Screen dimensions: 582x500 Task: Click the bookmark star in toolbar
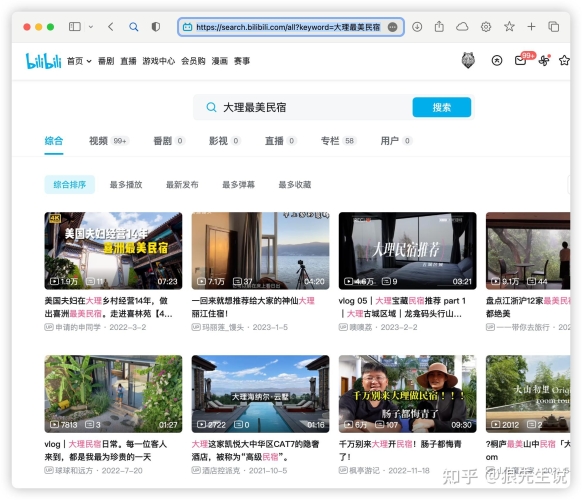pos(509,26)
